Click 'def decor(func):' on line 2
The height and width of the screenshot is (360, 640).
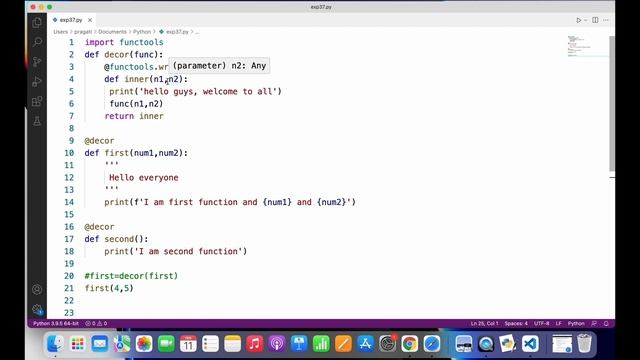click(x=124, y=54)
